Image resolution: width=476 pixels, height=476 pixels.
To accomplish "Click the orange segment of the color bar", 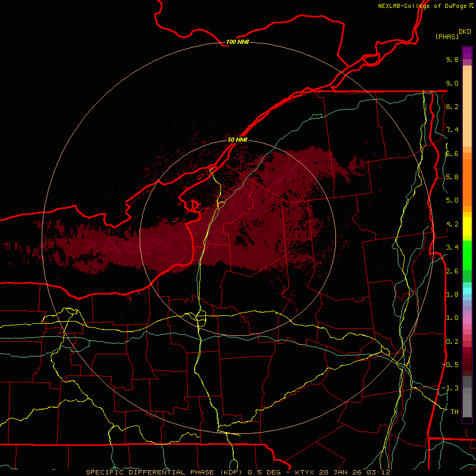I will (467, 182).
